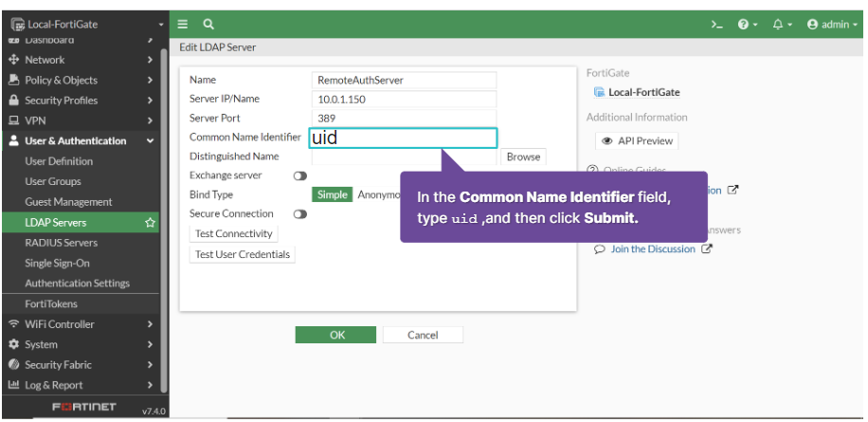Expand the System chevron
The height and width of the screenshot is (422, 868).
(x=150, y=344)
